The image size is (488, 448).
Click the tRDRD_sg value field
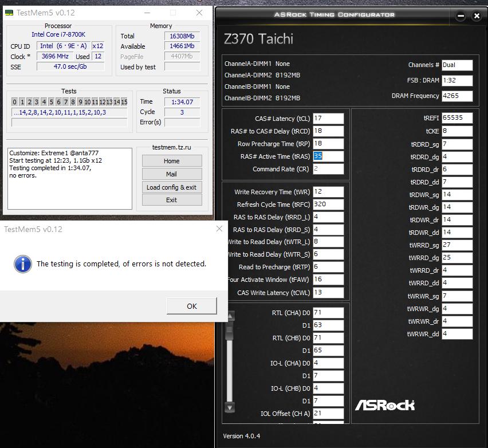point(457,144)
